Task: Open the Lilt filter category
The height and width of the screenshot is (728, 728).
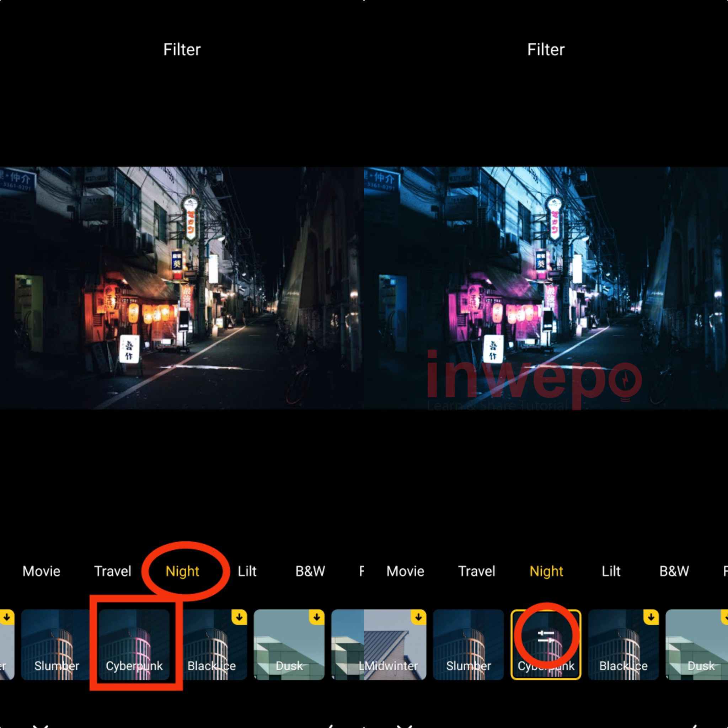Action: click(x=247, y=571)
